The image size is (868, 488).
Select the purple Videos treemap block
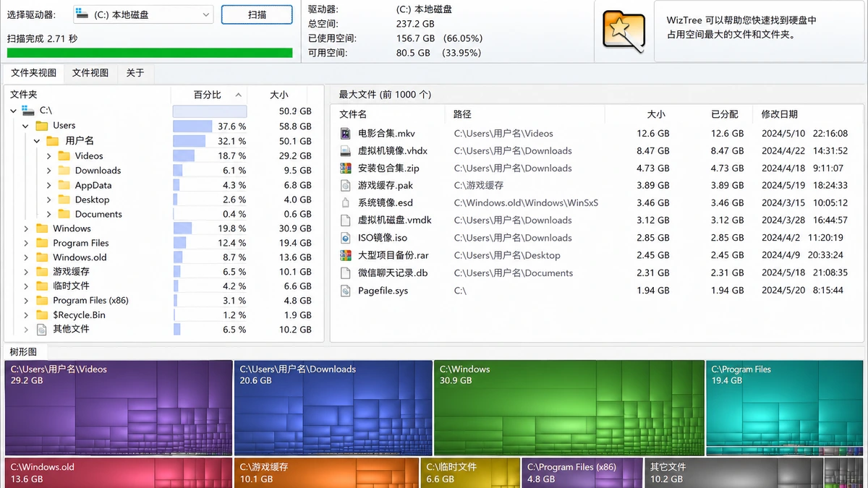tap(119, 408)
